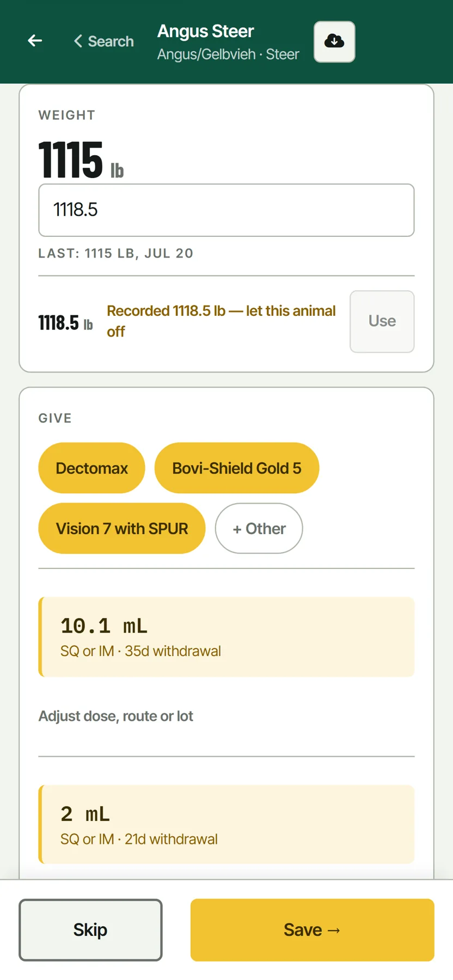
Task: Tap the recorded weight hint text
Action: pos(221,321)
